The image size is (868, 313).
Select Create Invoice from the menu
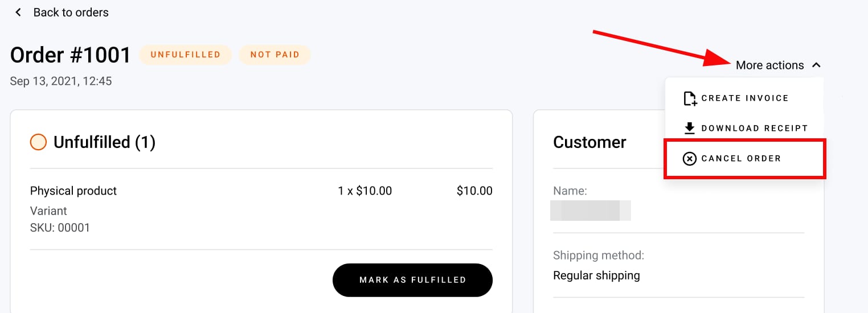744,98
